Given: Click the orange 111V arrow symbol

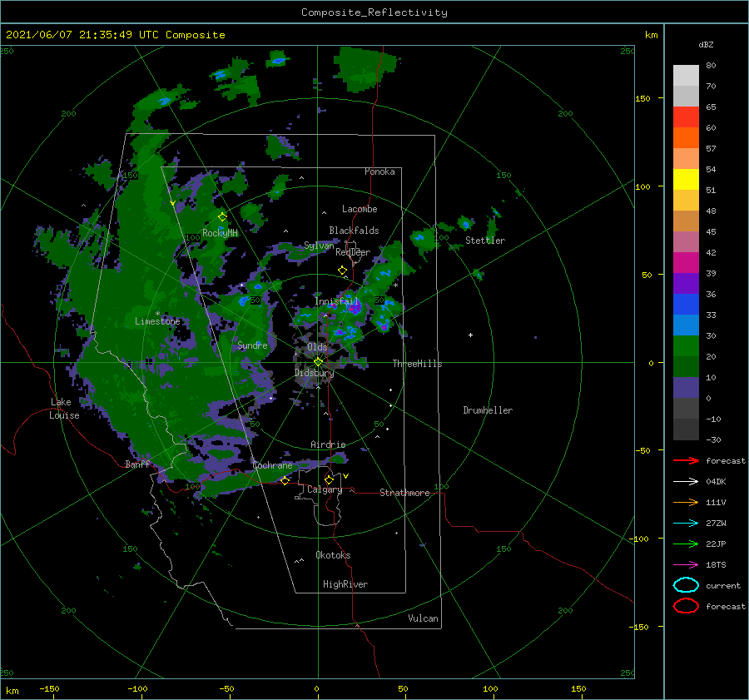Looking at the screenshot, I should [686, 502].
